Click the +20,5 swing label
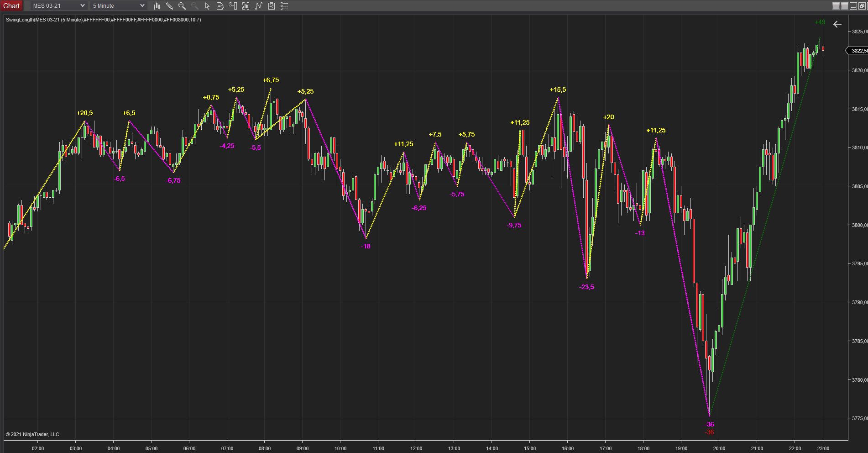Viewport: 868px width, 453px height. coord(84,113)
